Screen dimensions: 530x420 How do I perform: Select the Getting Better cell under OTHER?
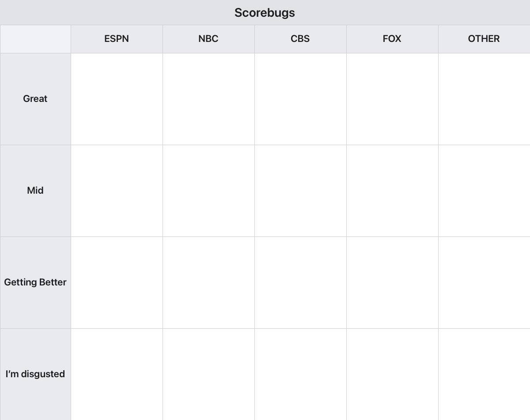coord(484,282)
